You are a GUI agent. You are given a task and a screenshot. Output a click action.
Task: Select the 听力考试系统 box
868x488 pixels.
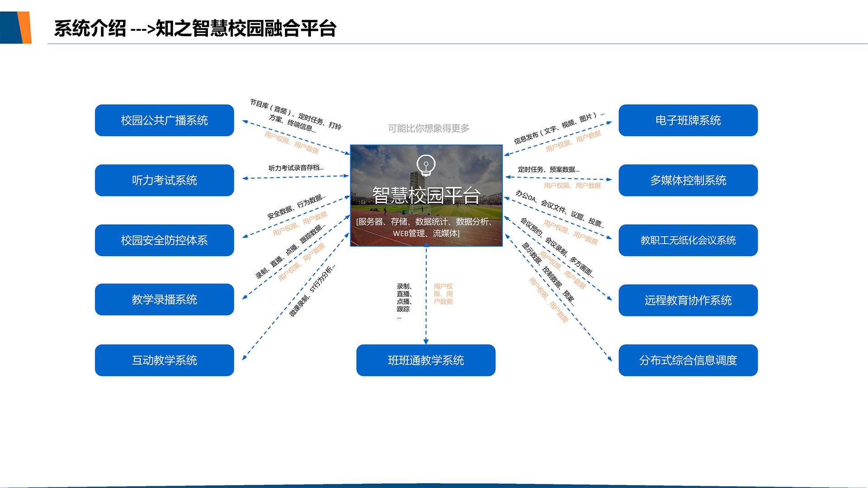(x=164, y=180)
